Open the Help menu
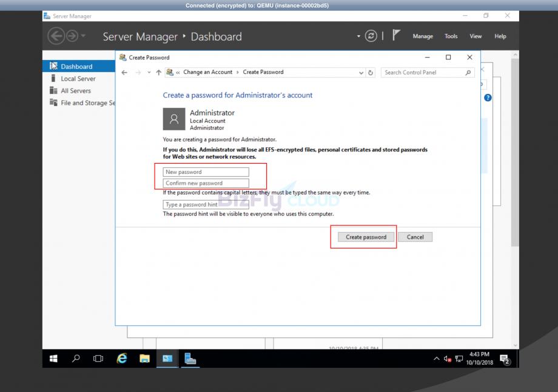Viewport: 558px width, 392px height. pyautogui.click(x=500, y=36)
